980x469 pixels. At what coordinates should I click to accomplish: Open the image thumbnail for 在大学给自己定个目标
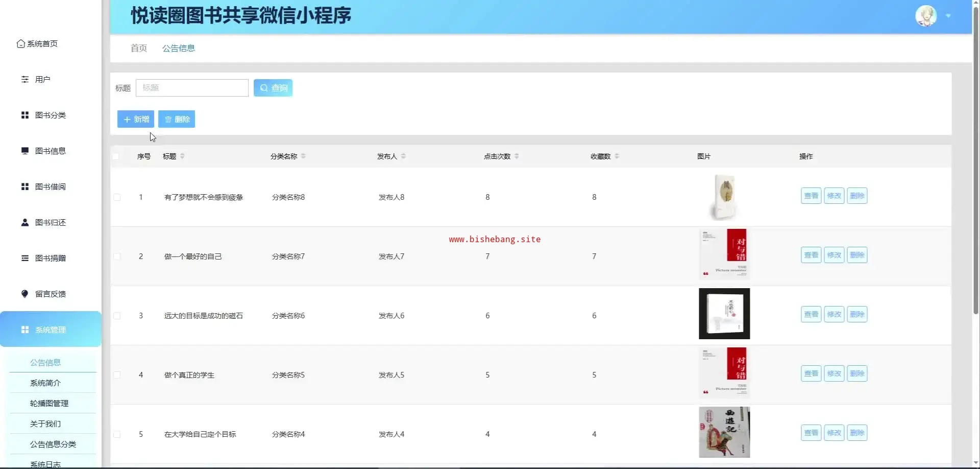tap(724, 432)
